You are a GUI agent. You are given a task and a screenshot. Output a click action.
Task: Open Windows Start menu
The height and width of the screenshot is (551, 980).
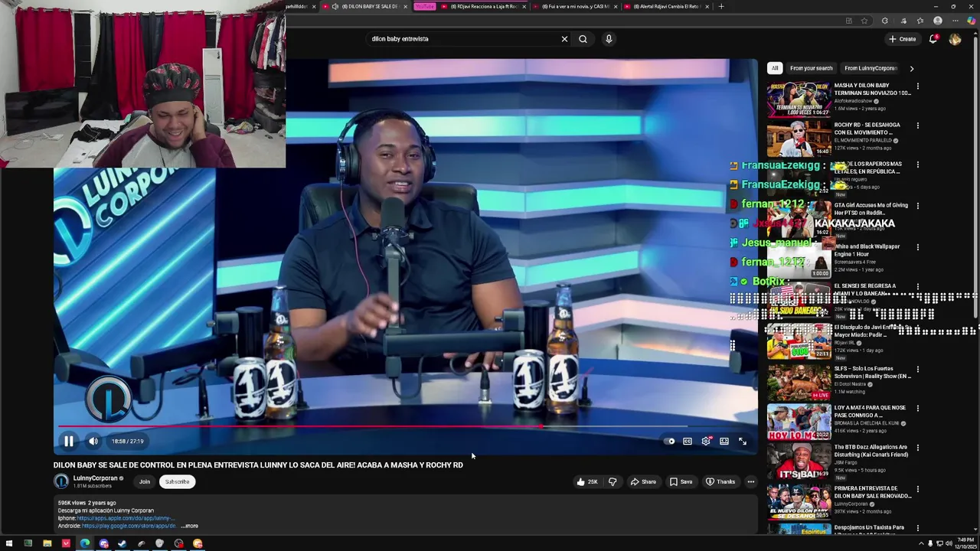point(8,543)
